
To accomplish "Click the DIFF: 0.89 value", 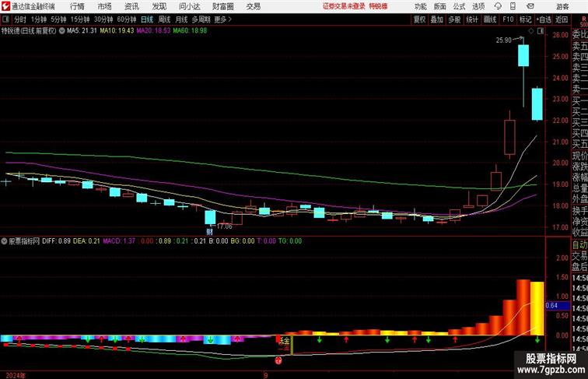I will click(56, 241).
